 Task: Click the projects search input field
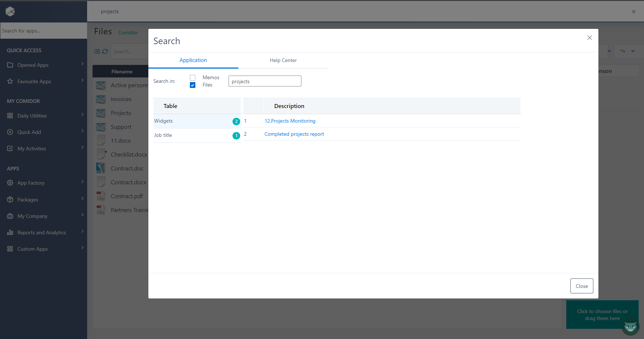pyautogui.click(x=265, y=81)
